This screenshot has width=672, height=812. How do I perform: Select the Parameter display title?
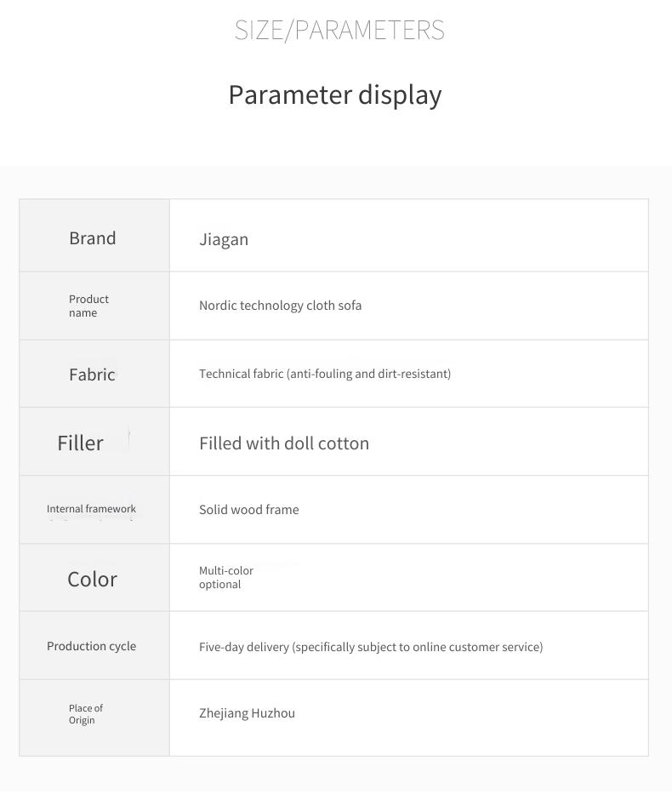pos(335,94)
